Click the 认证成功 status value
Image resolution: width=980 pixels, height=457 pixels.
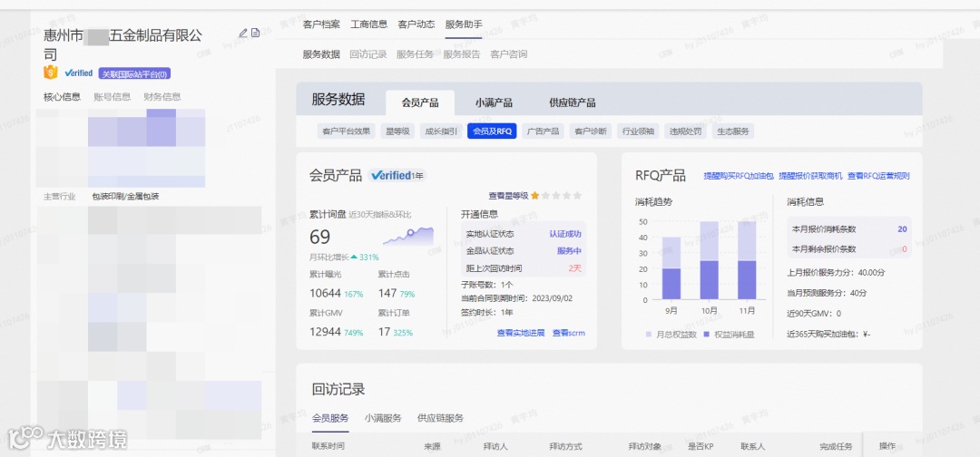(565, 234)
